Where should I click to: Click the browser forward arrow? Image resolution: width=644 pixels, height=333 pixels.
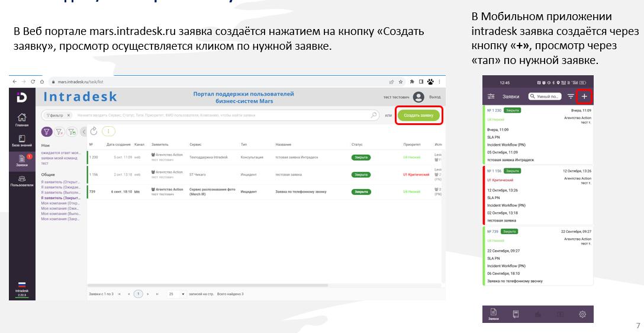click(24, 82)
